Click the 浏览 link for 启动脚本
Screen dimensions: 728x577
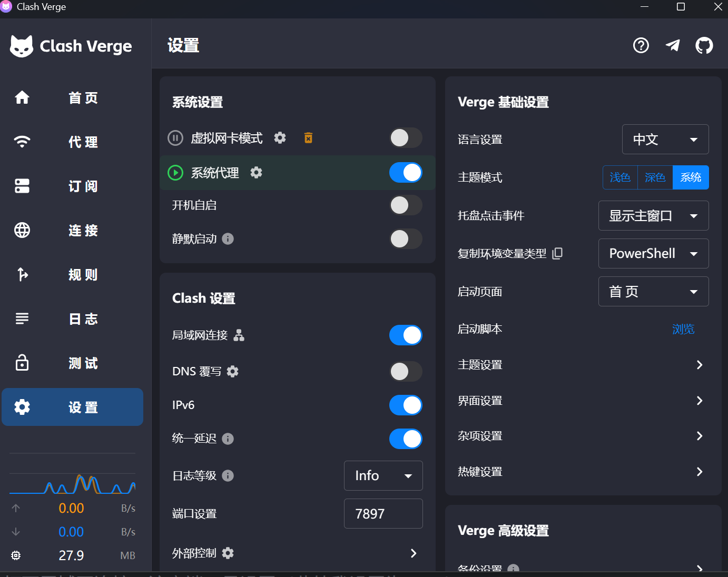(683, 330)
